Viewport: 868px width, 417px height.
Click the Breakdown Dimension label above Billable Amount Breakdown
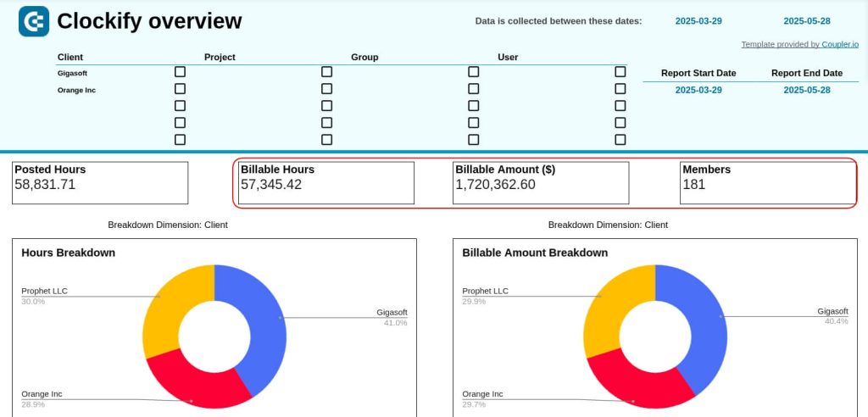[608, 225]
